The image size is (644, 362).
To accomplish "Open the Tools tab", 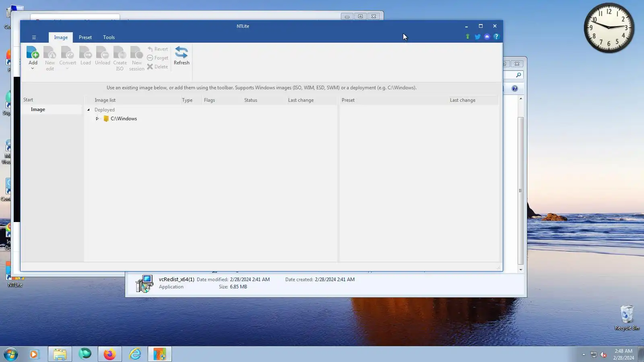I will (109, 37).
